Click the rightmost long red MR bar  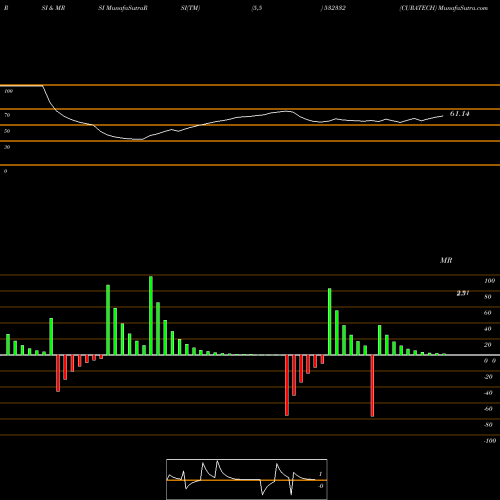tap(372, 386)
